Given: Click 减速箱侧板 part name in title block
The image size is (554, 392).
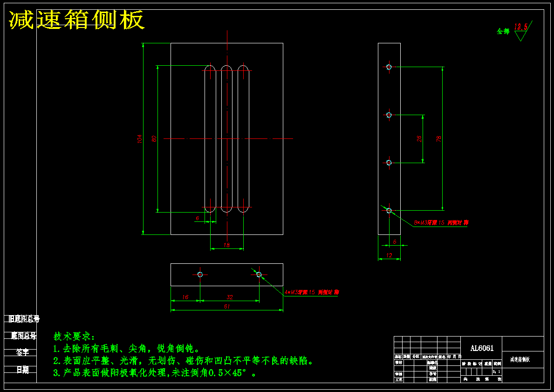Looking at the screenshot, I should click(x=520, y=359).
